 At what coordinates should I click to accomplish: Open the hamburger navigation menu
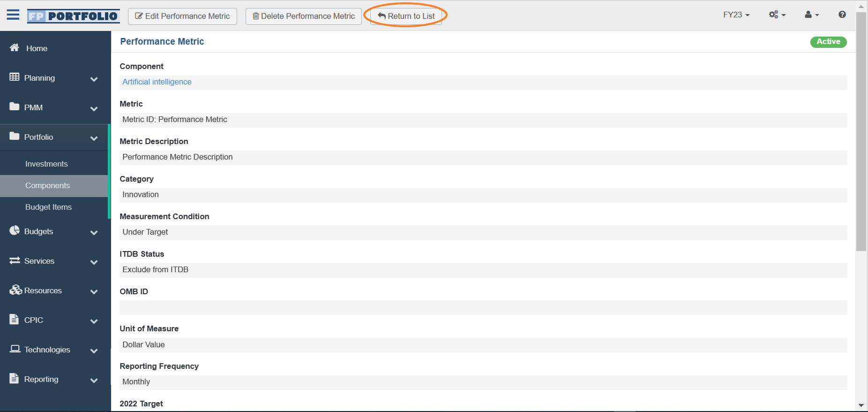13,15
